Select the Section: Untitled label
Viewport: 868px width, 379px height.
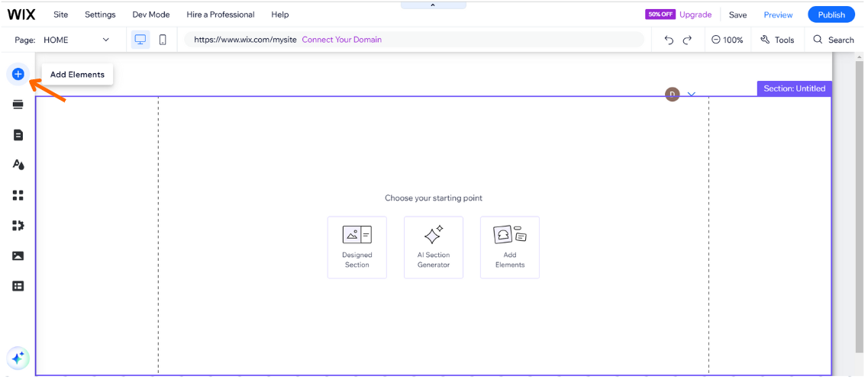[x=795, y=88]
